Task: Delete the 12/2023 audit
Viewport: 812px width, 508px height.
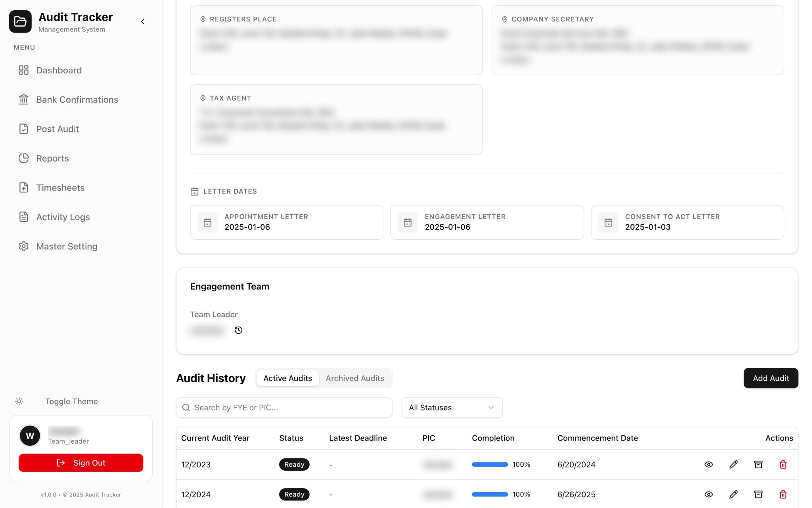Action: (783, 464)
